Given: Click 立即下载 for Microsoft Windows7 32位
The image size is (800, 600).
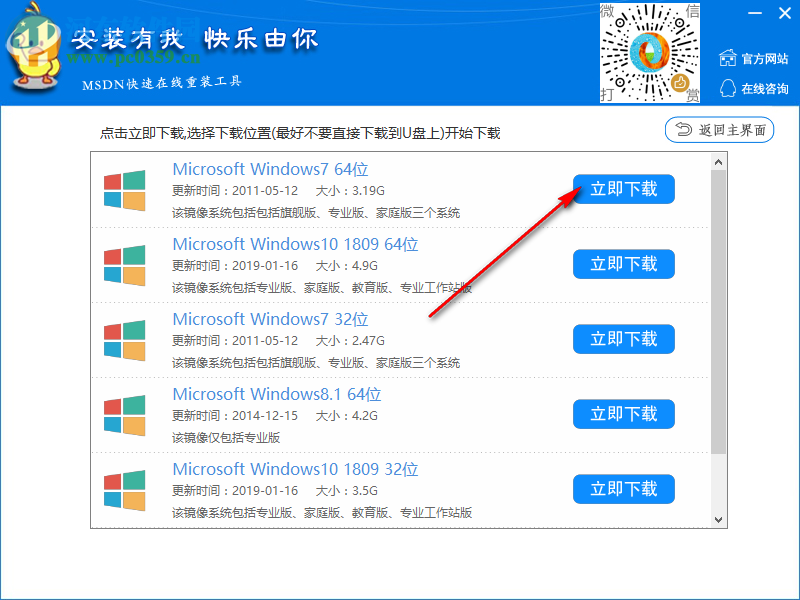Looking at the screenshot, I should (x=623, y=339).
